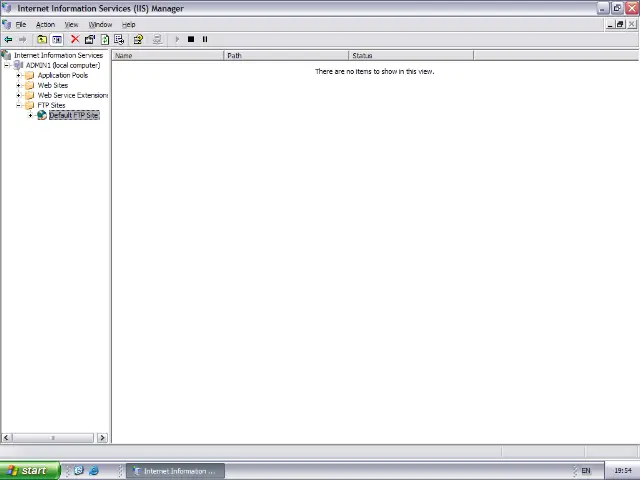Click the Refresh toolbar icon
The image size is (640, 480).
click(x=104, y=39)
